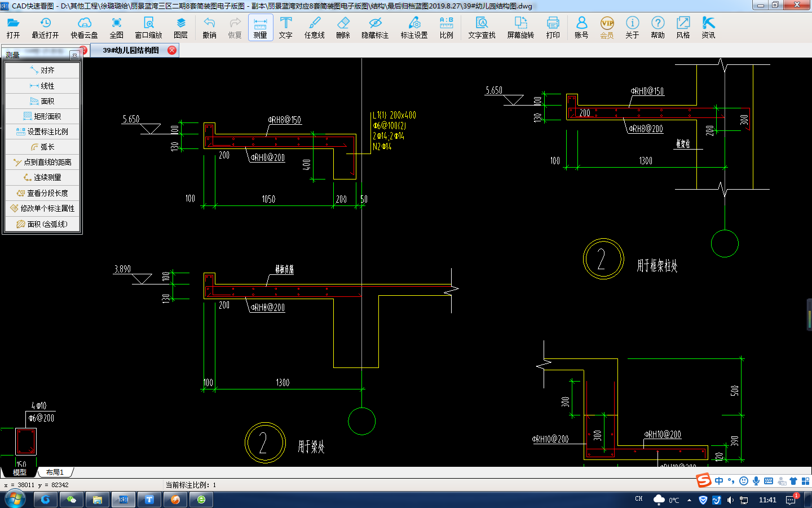Click 查看分段长度 in measure panel
The image size is (812, 508).
click(x=42, y=193)
